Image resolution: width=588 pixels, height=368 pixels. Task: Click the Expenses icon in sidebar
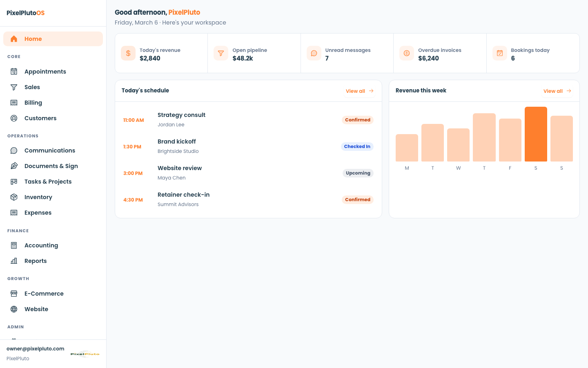pos(14,213)
